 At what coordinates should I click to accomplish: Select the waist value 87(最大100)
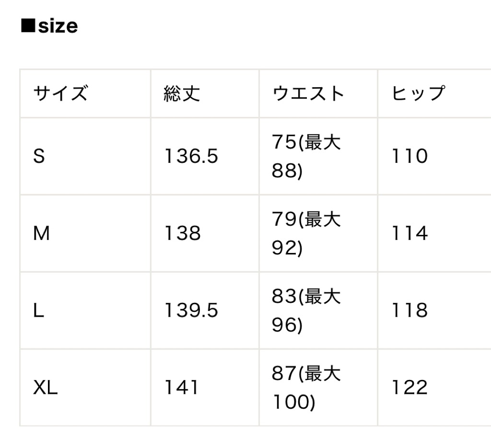coord(306,388)
